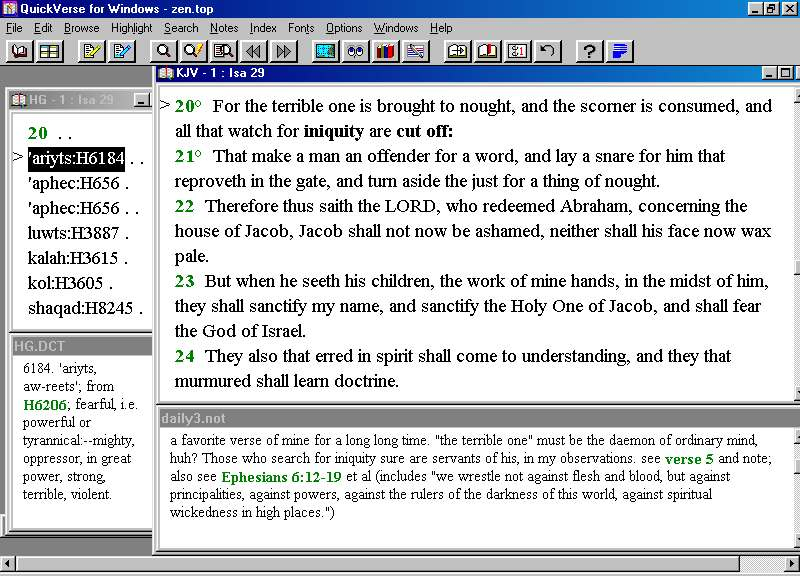Click the horizontal scrollbar's right arrow
This screenshot has width=800, height=576.
tap(792, 564)
